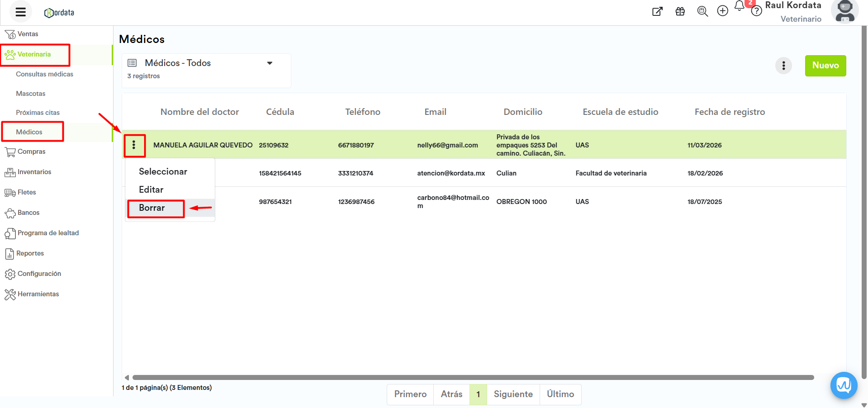
Task: Go to the Siguiente page
Action: point(513,394)
